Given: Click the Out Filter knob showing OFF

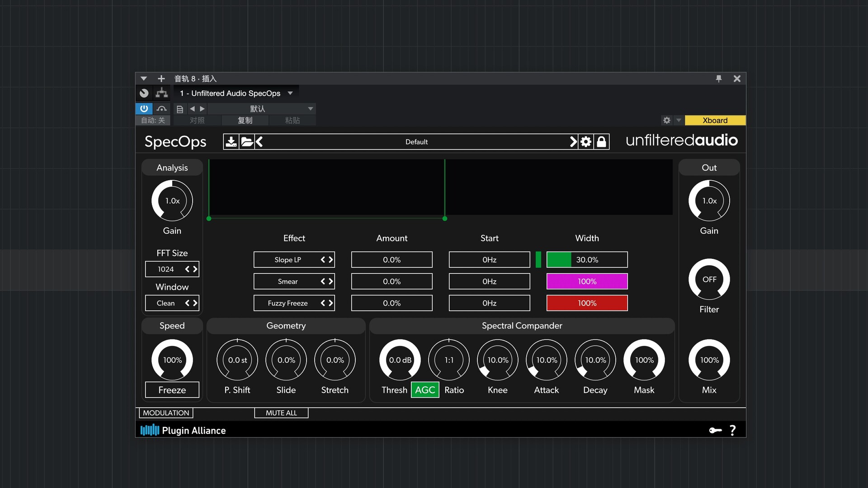Looking at the screenshot, I should (709, 279).
